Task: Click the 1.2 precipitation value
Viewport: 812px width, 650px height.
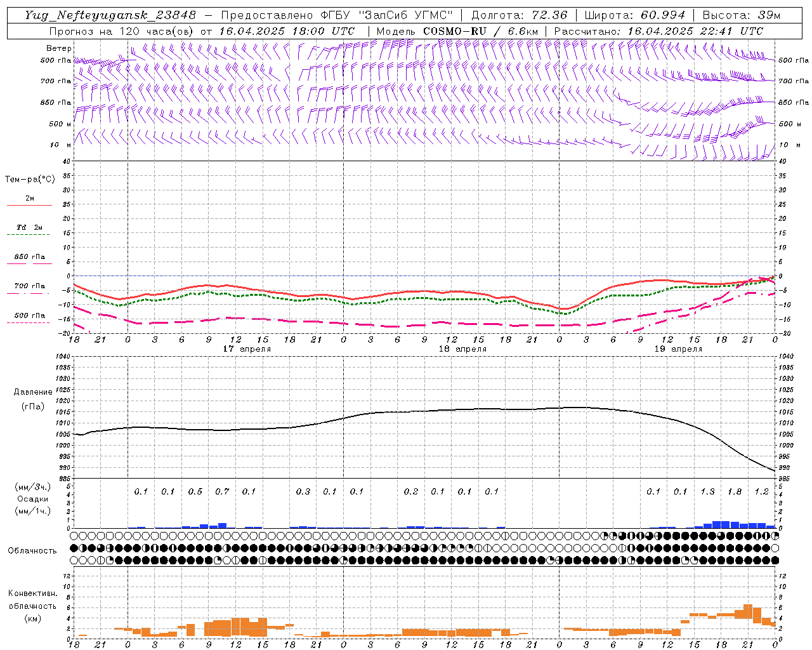Action: coord(761,491)
